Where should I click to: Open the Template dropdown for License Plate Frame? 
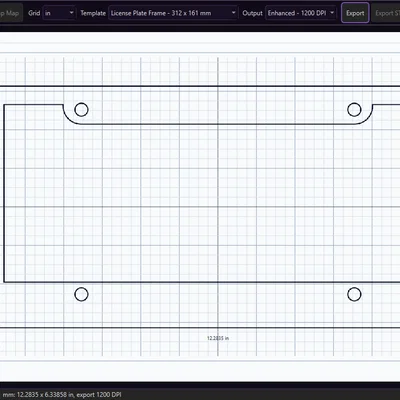coord(173,13)
